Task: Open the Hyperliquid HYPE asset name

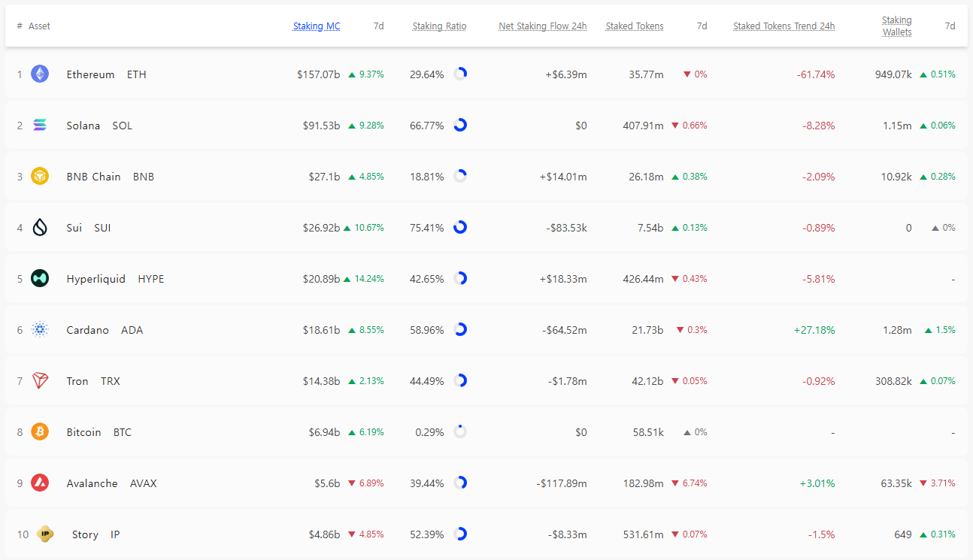Action: tap(115, 279)
